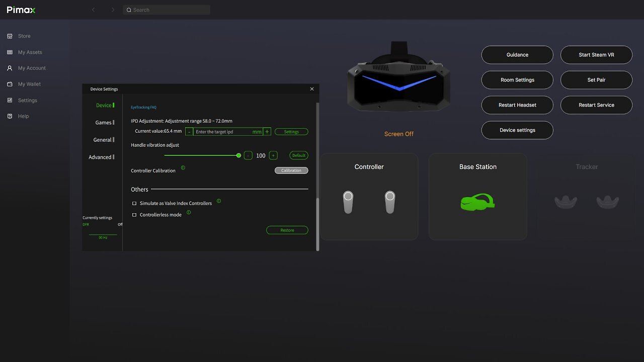The image size is (644, 362).
Task: Click the right Tracker icon
Action: [x=607, y=202]
